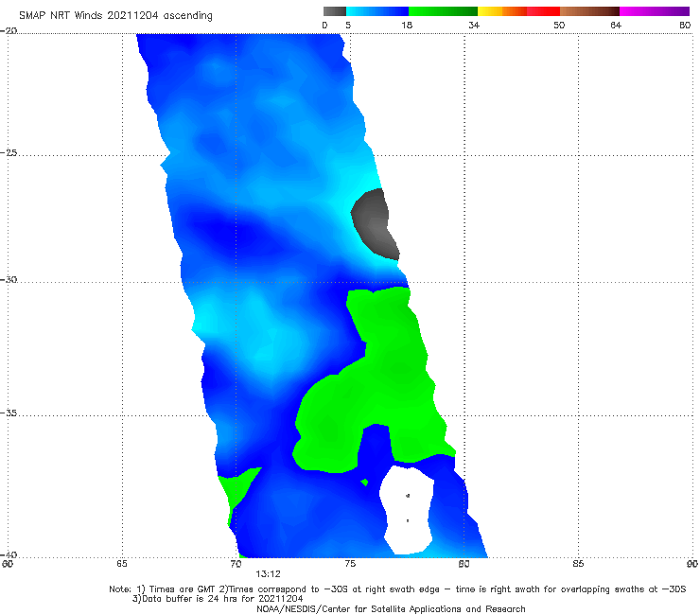700x615 pixels.
Task: Click the NOAA/NESDIS Center for Satellite Applications credit
Action: coord(391,608)
